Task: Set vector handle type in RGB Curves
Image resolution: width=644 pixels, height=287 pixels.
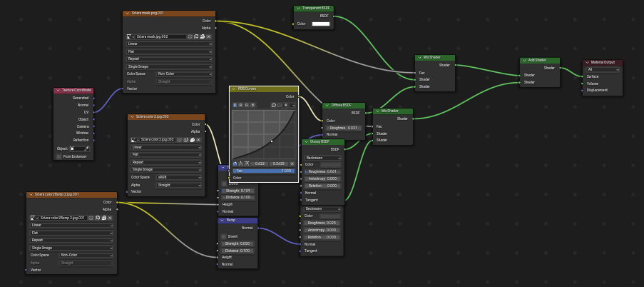Action: pyautogui.click(x=240, y=163)
